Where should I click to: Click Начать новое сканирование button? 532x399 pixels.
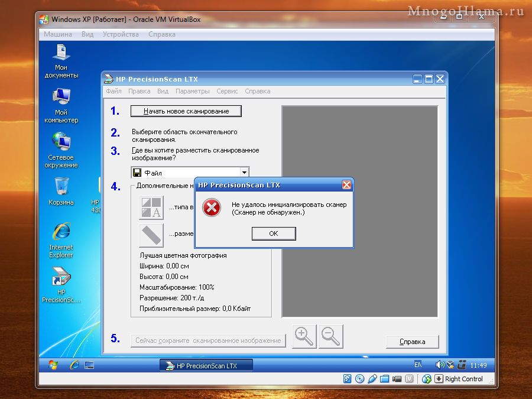186,111
